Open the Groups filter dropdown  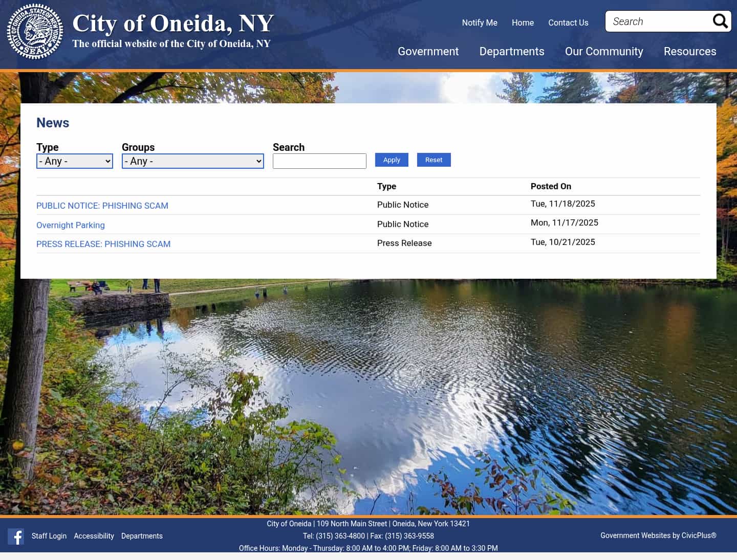coord(192,161)
